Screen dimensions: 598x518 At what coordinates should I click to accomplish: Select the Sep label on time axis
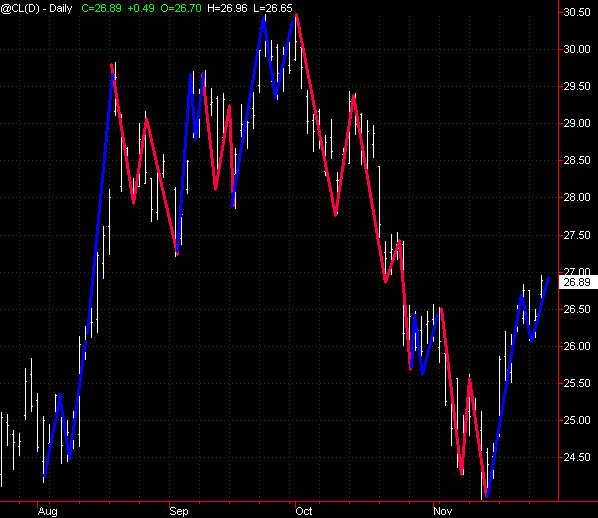(x=179, y=511)
